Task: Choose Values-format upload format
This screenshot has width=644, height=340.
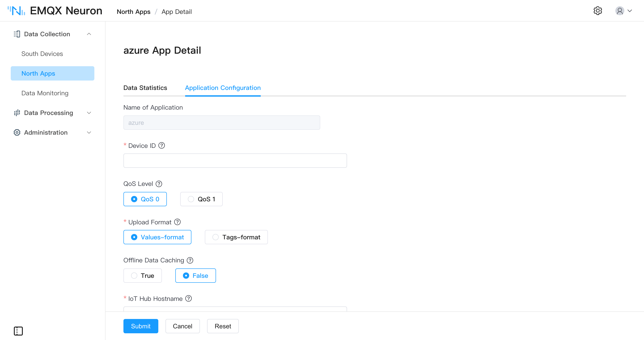Action: [157, 237]
